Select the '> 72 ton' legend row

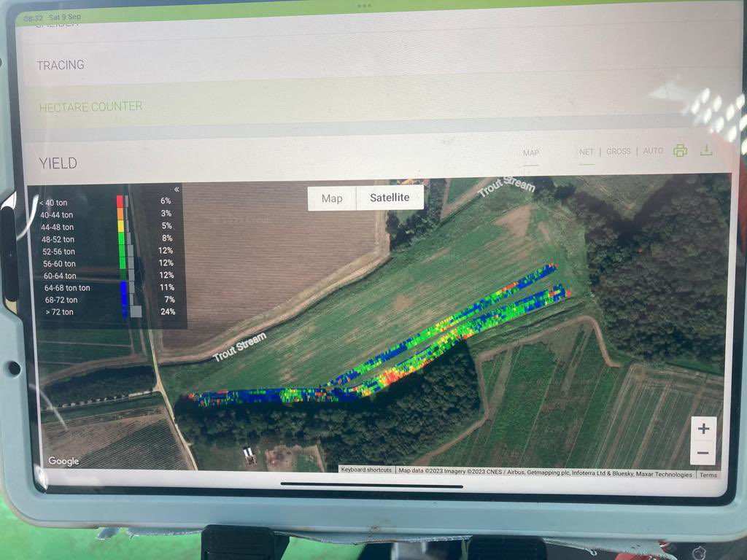click(x=109, y=312)
